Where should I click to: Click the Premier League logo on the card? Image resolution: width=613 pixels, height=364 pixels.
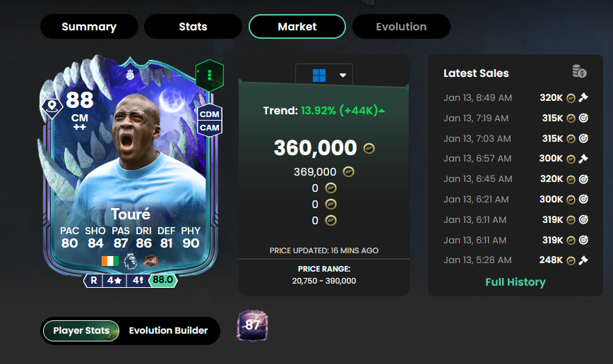point(131,261)
